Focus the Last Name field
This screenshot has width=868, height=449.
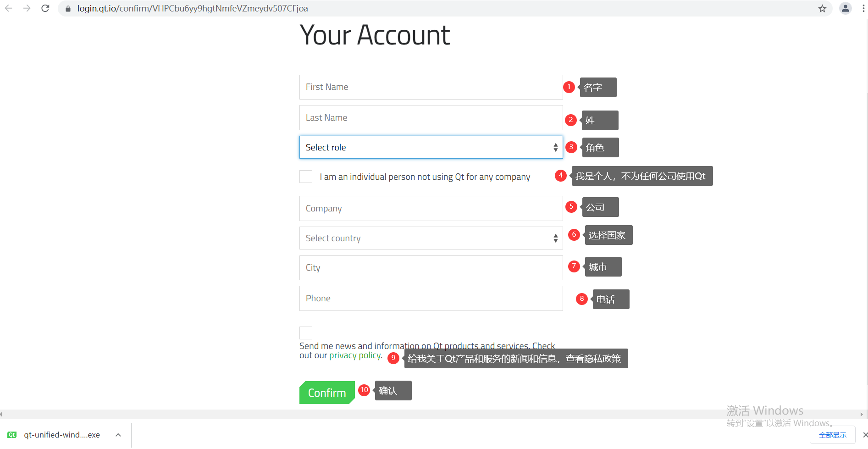(x=431, y=118)
